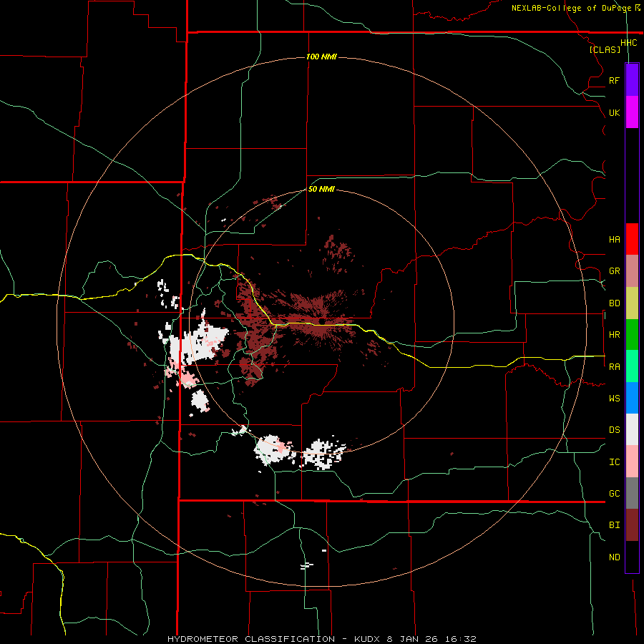
Task: Select the BD legend label text
Action: click(x=614, y=303)
